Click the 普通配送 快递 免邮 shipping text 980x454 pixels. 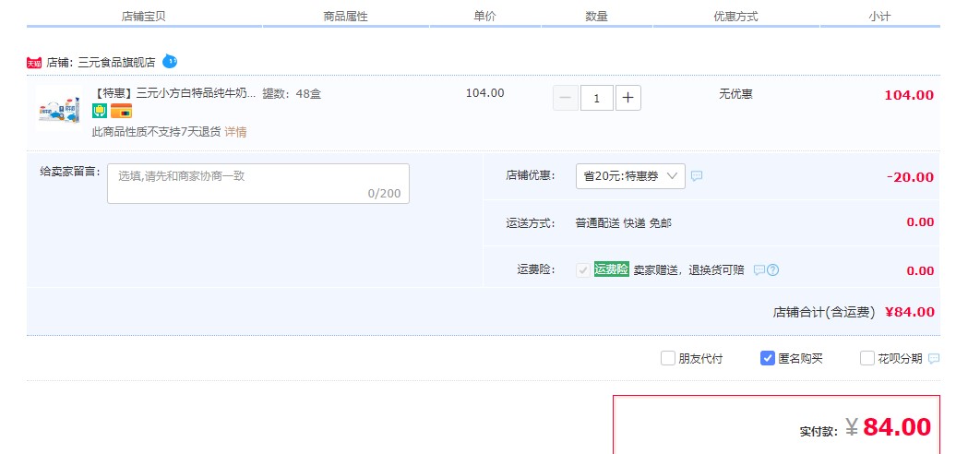624,222
